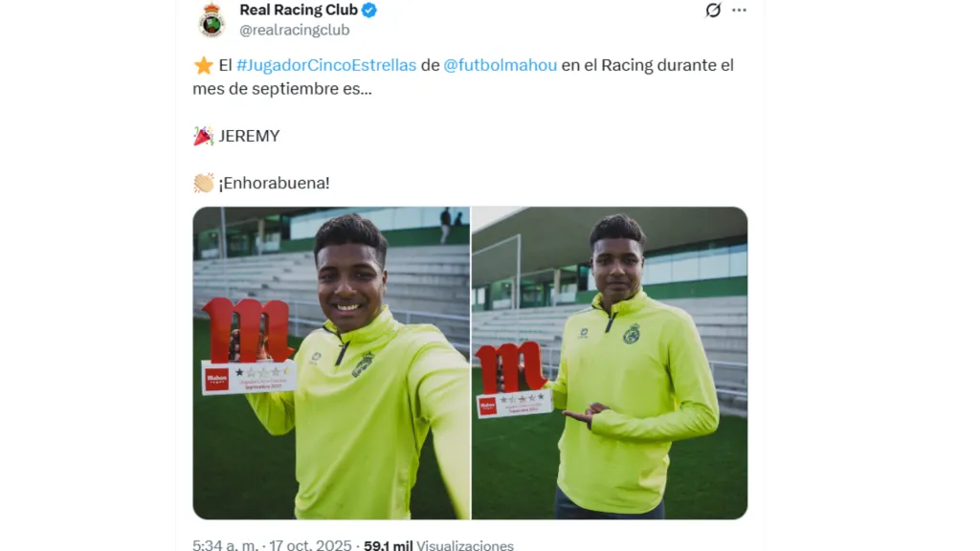Viewport: 980px width, 551px height.
Task: Click the blue verified badge
Action: click(369, 10)
